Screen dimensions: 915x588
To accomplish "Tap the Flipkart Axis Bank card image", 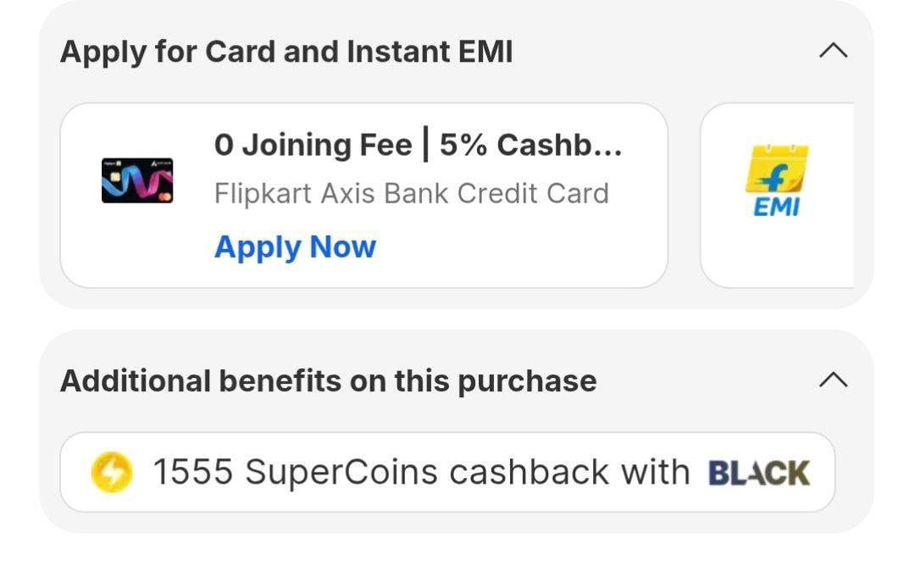I will (137, 180).
